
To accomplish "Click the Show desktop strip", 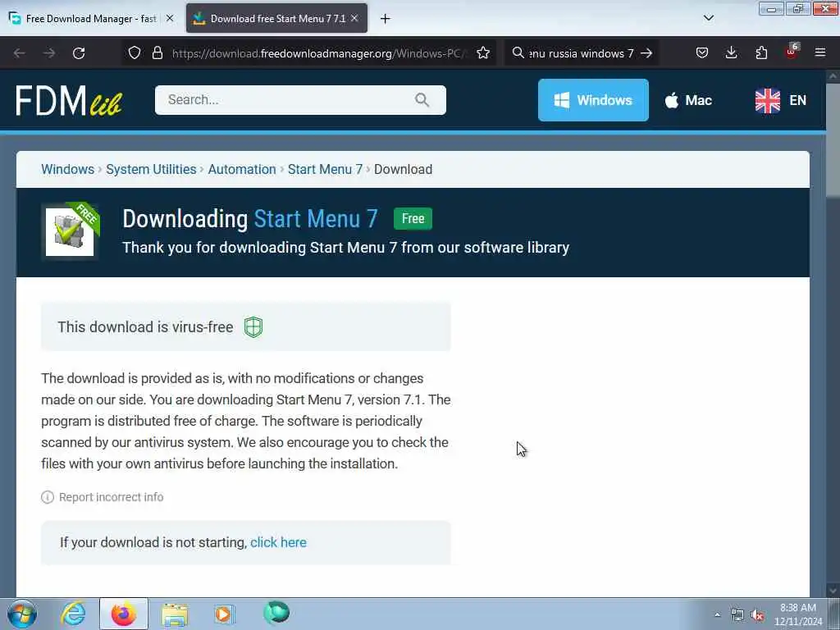I will 834,614.
